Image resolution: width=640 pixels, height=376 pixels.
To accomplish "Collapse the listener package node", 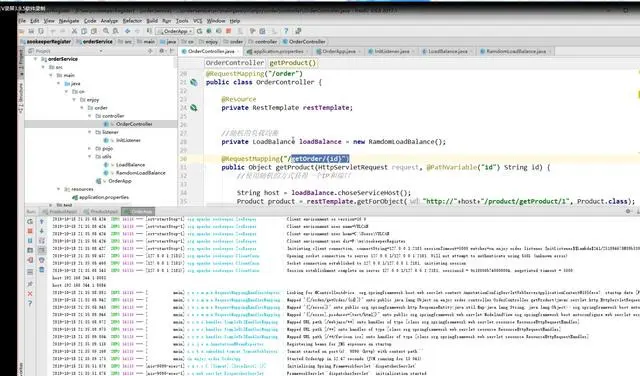I will coord(90,132).
